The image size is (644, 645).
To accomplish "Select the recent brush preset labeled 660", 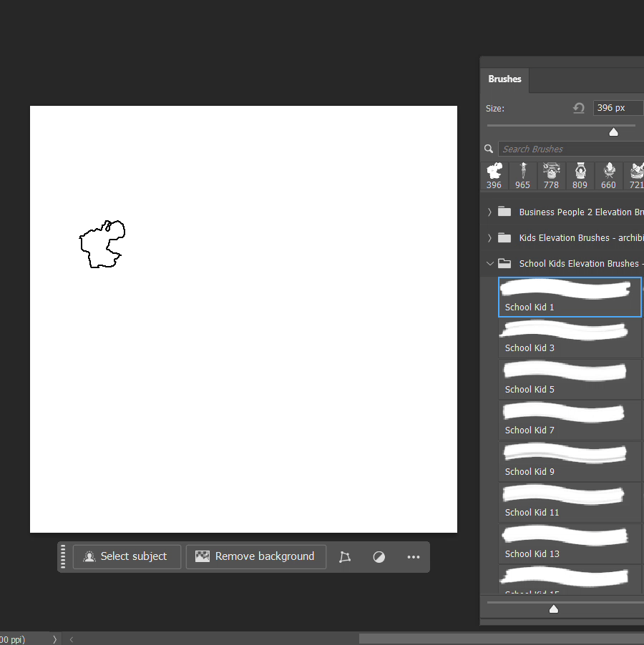I will click(x=608, y=175).
